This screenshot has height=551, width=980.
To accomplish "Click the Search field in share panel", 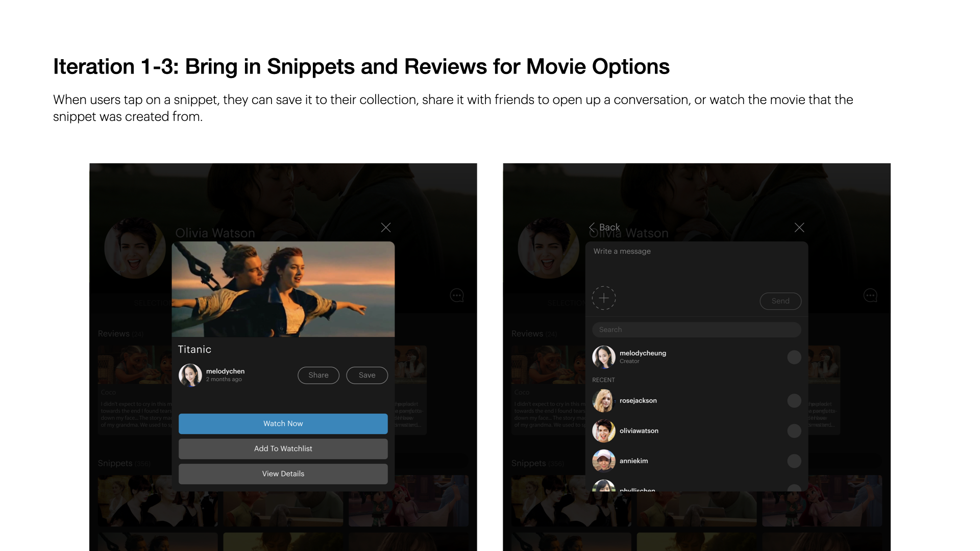I will [x=697, y=330].
